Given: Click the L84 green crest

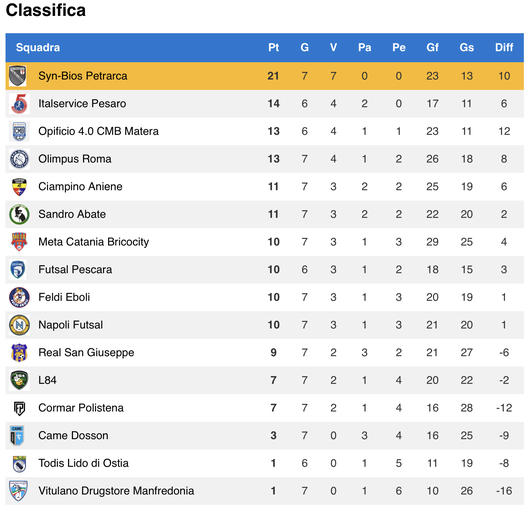Looking at the screenshot, I should click(x=19, y=380).
